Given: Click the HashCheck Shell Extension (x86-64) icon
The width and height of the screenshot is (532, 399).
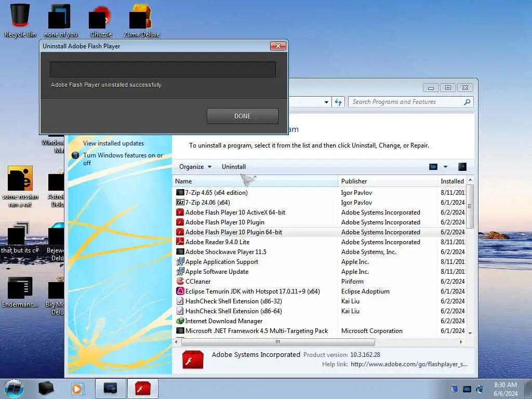Looking at the screenshot, I should tap(180, 311).
